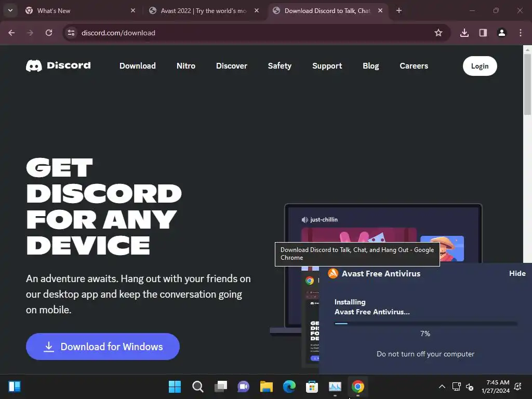Click the Avast installation progress bar
This screenshot has width=532, height=399.
pyautogui.click(x=426, y=324)
